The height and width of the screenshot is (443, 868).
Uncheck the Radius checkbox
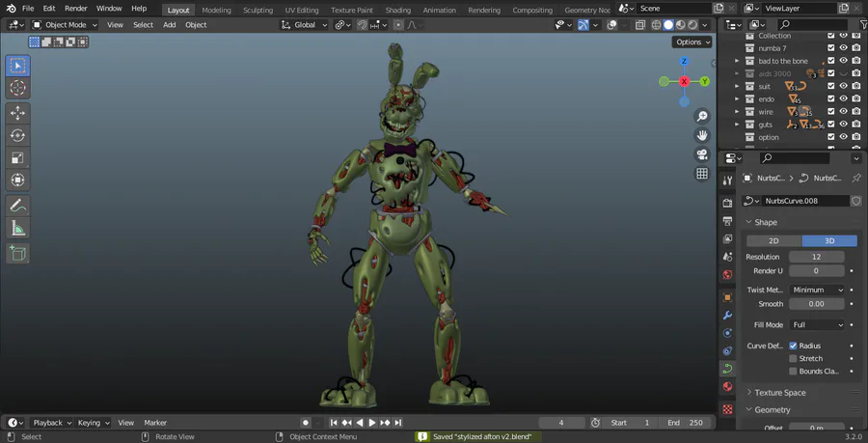pos(793,346)
